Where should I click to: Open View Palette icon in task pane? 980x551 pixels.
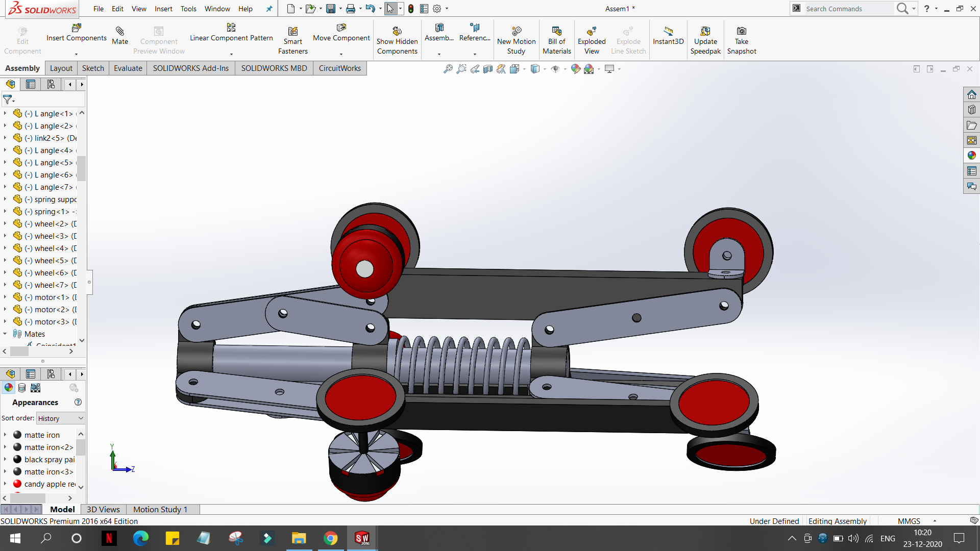972,140
